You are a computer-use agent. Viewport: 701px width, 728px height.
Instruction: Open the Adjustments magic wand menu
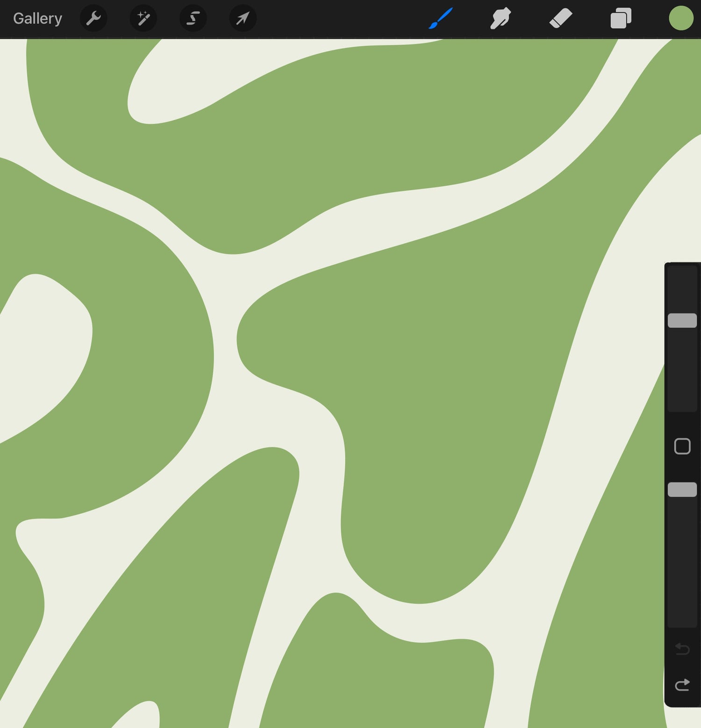point(143,19)
